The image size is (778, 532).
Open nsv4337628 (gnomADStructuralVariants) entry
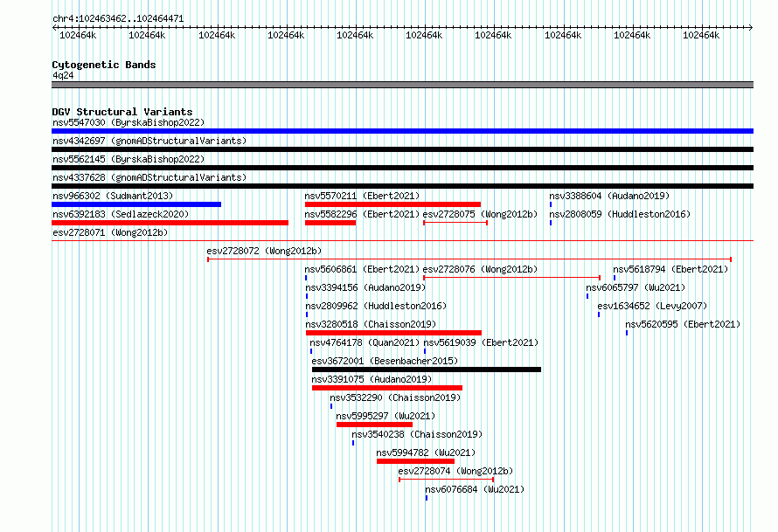tap(149, 177)
